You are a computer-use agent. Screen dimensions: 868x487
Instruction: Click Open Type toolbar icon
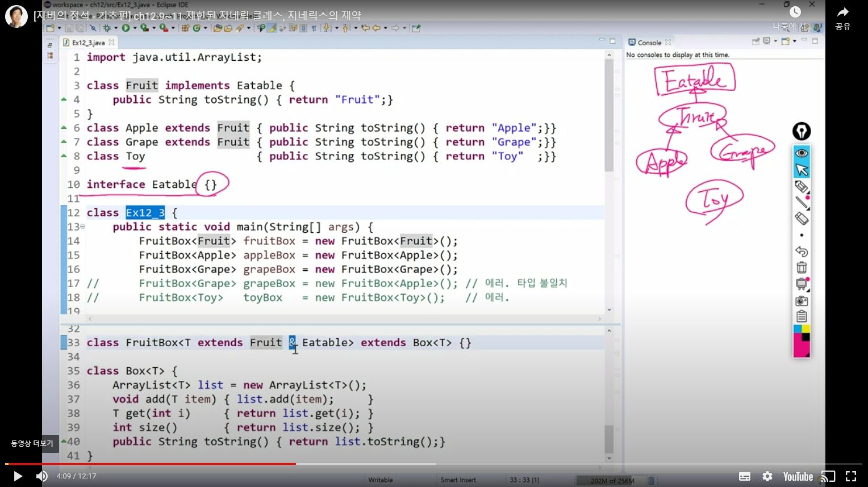[217, 28]
